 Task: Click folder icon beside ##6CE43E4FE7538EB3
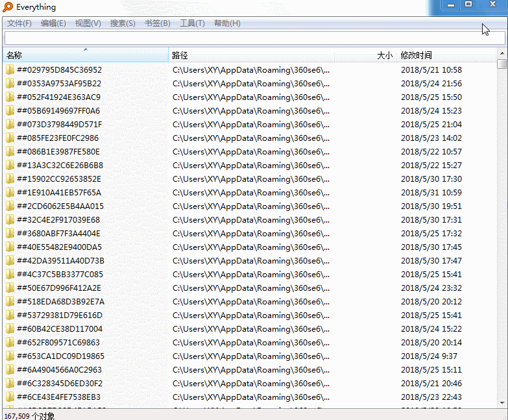click(x=10, y=397)
